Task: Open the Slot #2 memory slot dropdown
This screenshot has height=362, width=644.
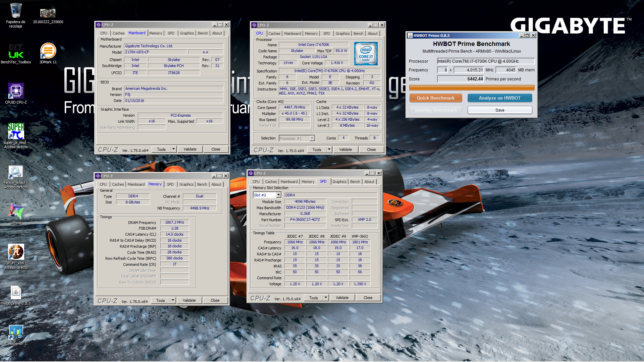Action: pyautogui.click(x=278, y=195)
